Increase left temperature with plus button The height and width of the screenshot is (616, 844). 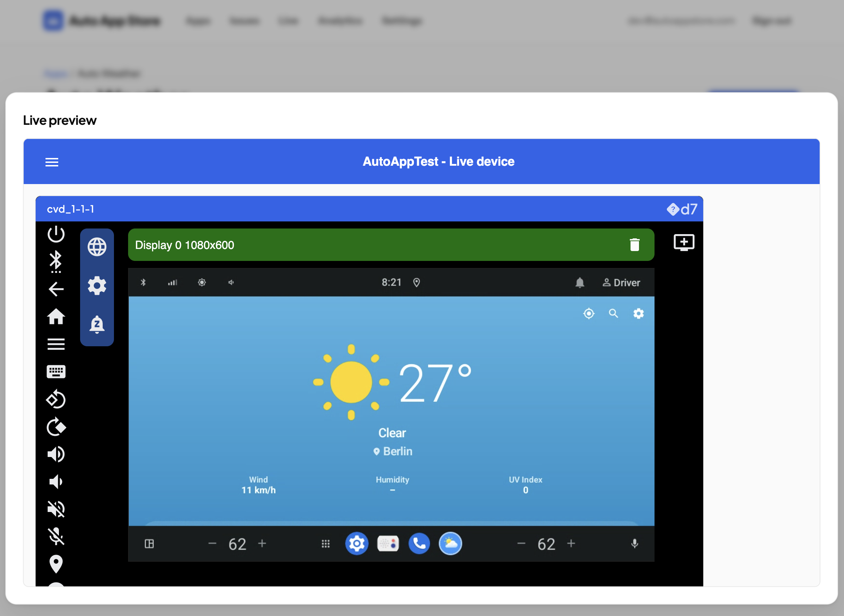[262, 543]
